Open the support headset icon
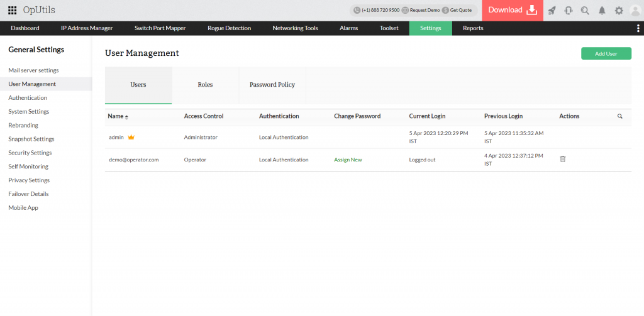Screen dimensions: 644x316 [x=569, y=10]
